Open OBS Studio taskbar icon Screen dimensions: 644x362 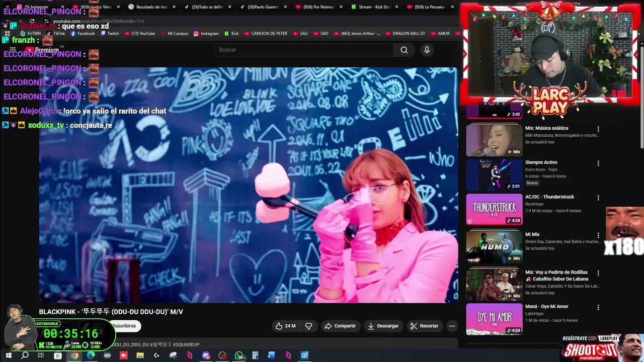(222, 355)
